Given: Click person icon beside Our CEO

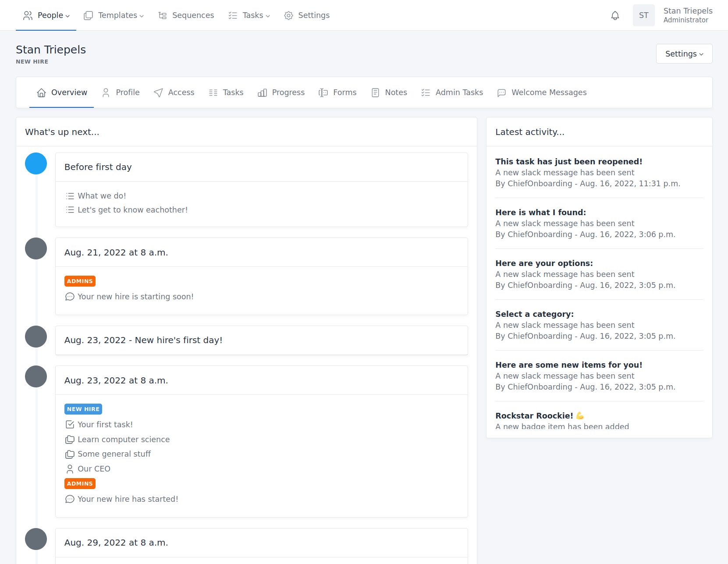Looking at the screenshot, I should coord(70,469).
